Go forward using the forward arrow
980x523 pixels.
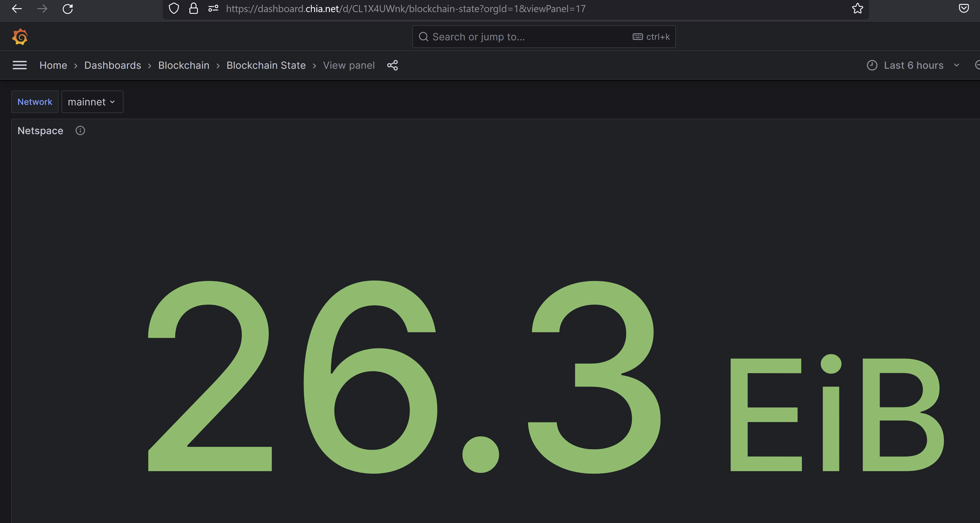42,8
